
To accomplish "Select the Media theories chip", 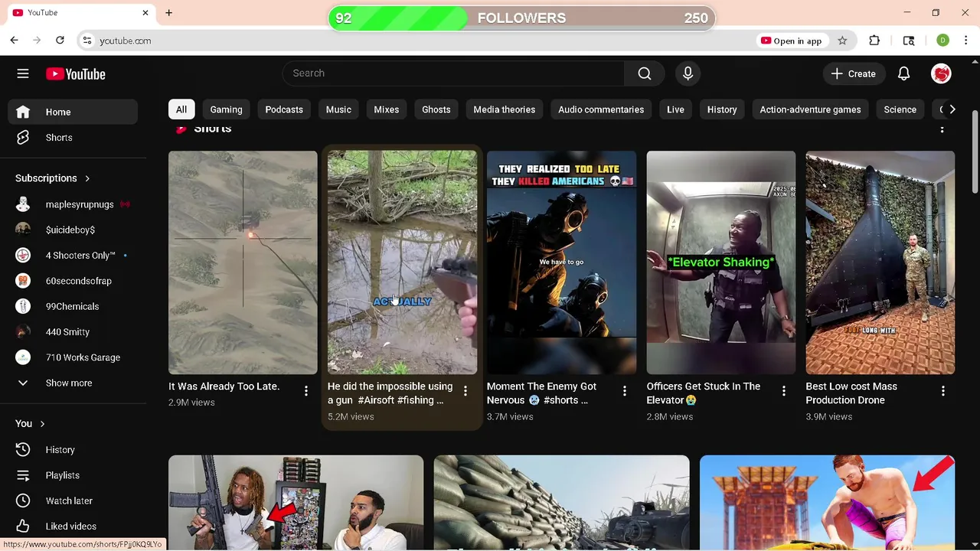I will pyautogui.click(x=504, y=109).
